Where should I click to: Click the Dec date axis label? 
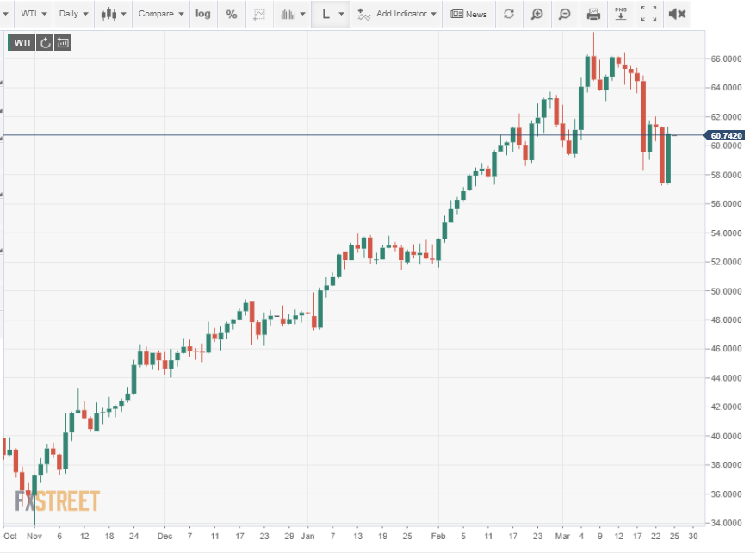(164, 536)
